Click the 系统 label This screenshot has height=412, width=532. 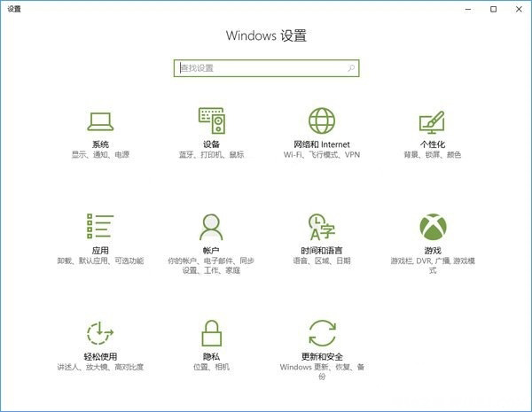click(100, 144)
